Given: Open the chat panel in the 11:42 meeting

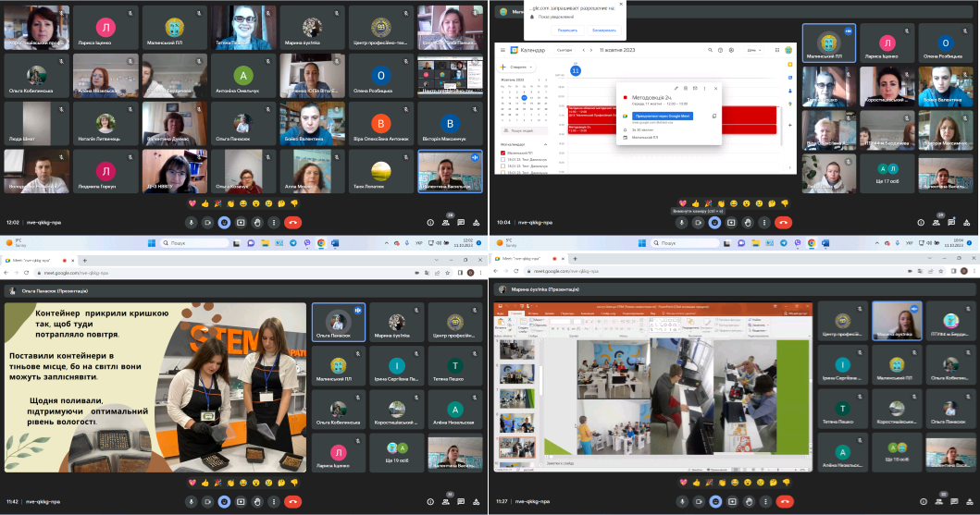Looking at the screenshot, I should [x=463, y=500].
